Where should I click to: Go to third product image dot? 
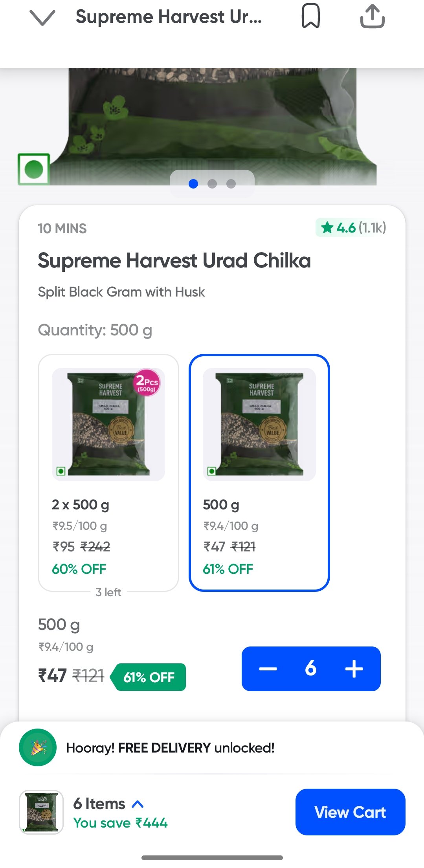point(231,184)
